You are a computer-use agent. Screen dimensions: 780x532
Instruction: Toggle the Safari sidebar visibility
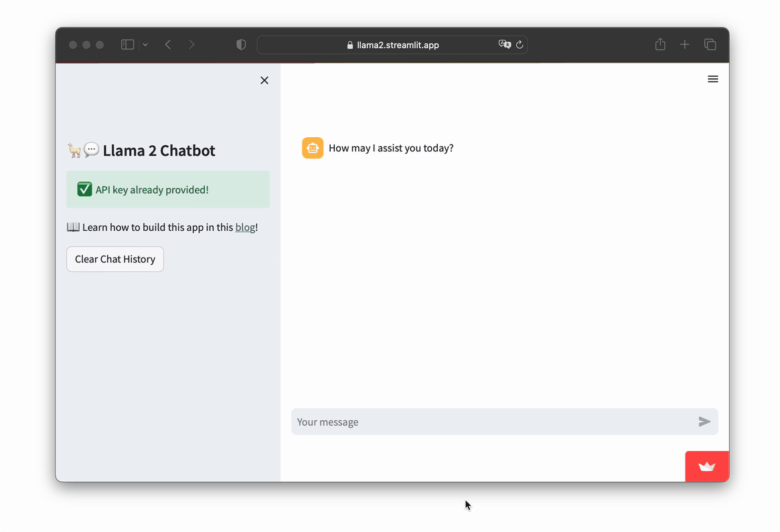click(127, 44)
